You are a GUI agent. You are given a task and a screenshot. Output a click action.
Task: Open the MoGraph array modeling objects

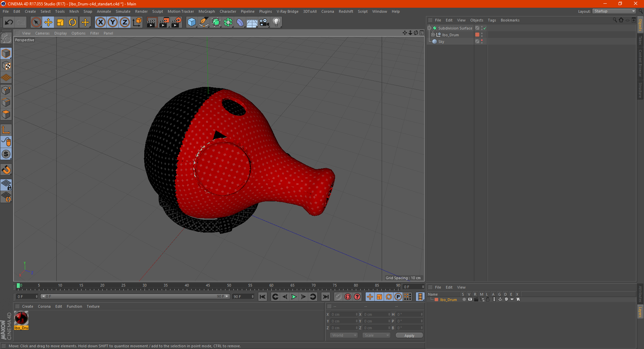coord(228,22)
